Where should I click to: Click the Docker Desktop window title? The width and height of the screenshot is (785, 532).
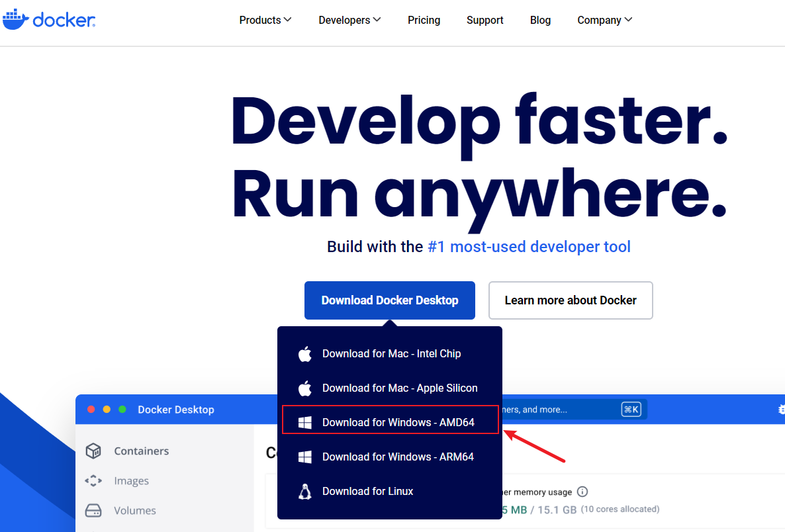175,410
